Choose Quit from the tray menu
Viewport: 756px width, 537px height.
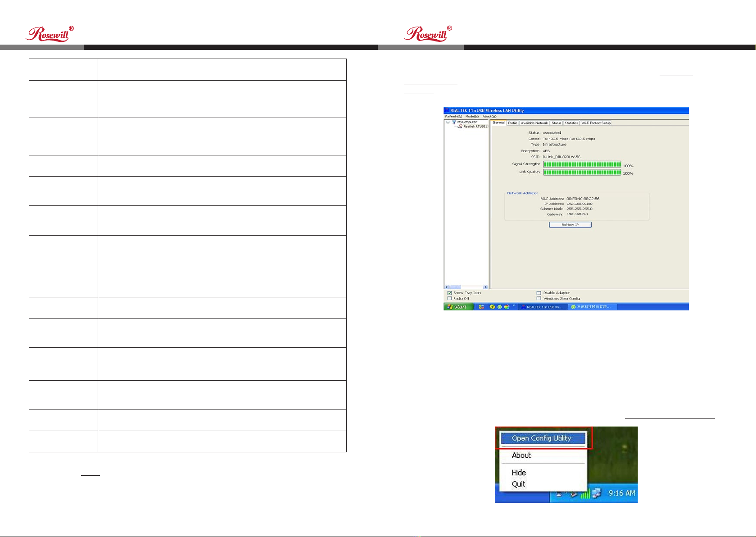(518, 484)
